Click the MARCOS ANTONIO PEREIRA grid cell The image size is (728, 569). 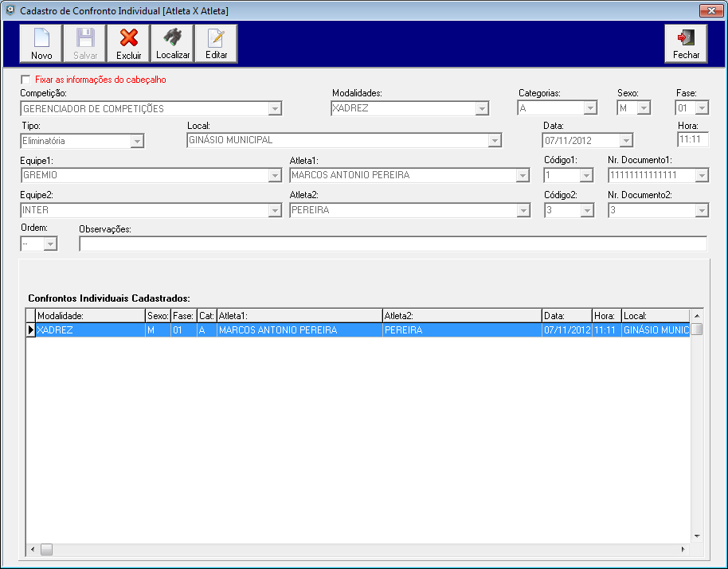(x=299, y=330)
